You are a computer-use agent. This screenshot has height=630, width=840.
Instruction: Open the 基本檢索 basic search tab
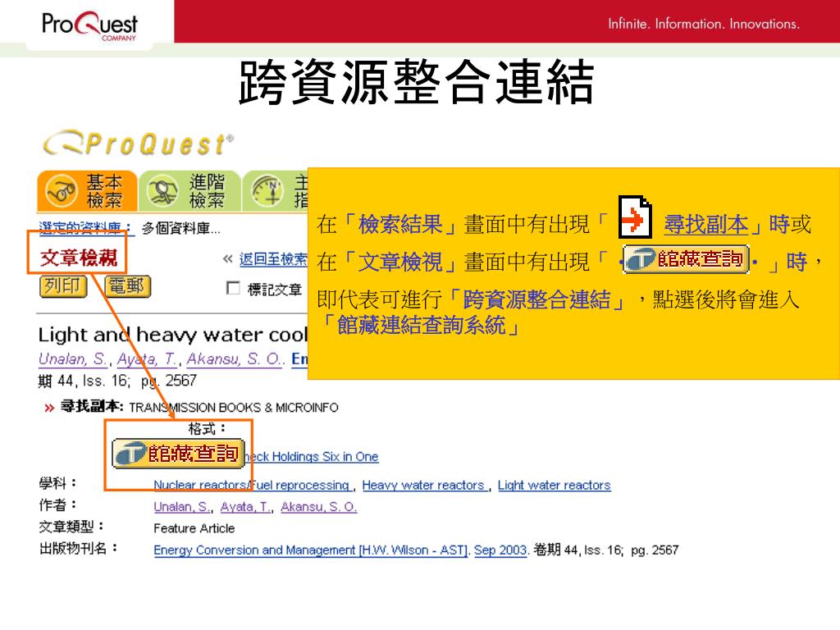click(x=87, y=191)
